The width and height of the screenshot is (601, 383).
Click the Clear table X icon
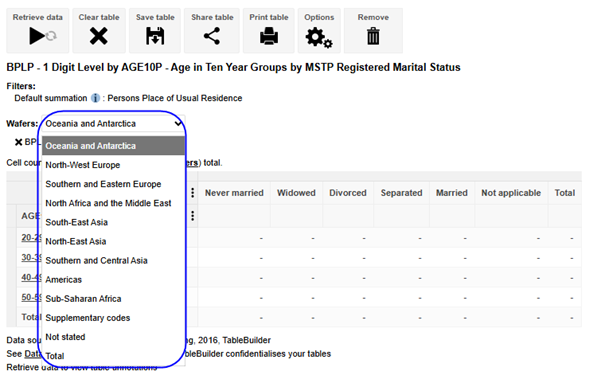coord(99,36)
